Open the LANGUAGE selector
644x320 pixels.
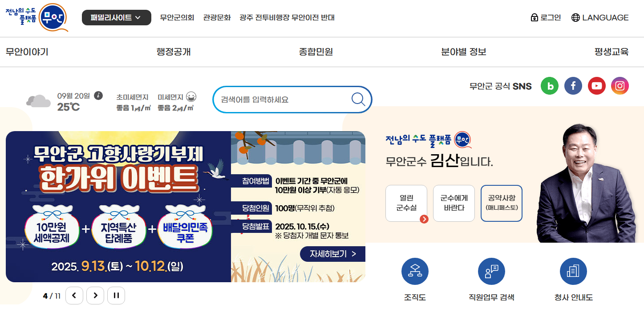(x=600, y=18)
